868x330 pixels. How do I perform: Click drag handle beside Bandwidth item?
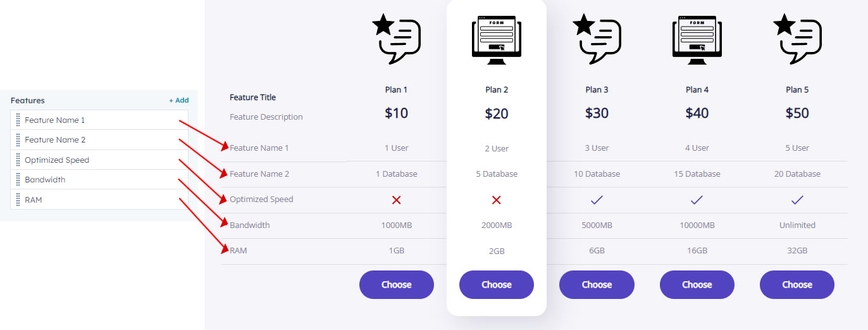pyautogui.click(x=18, y=180)
